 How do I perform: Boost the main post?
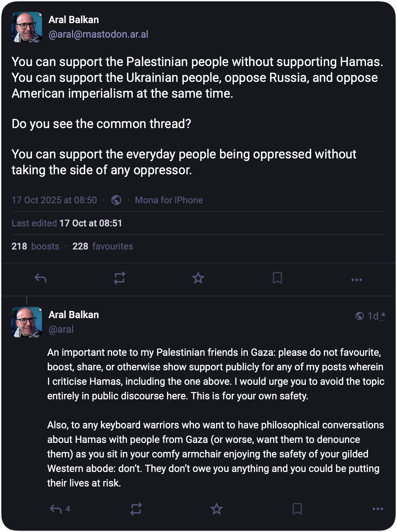click(119, 278)
